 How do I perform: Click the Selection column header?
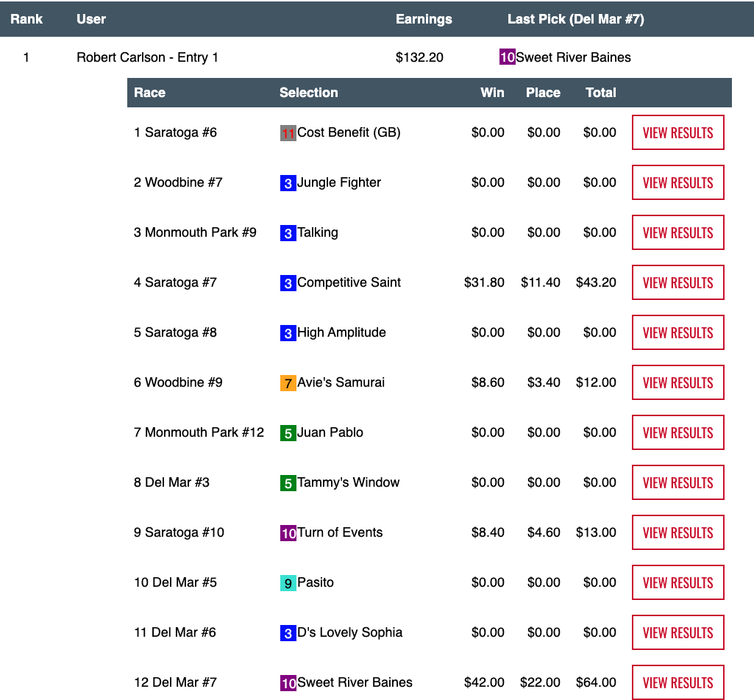tap(308, 93)
